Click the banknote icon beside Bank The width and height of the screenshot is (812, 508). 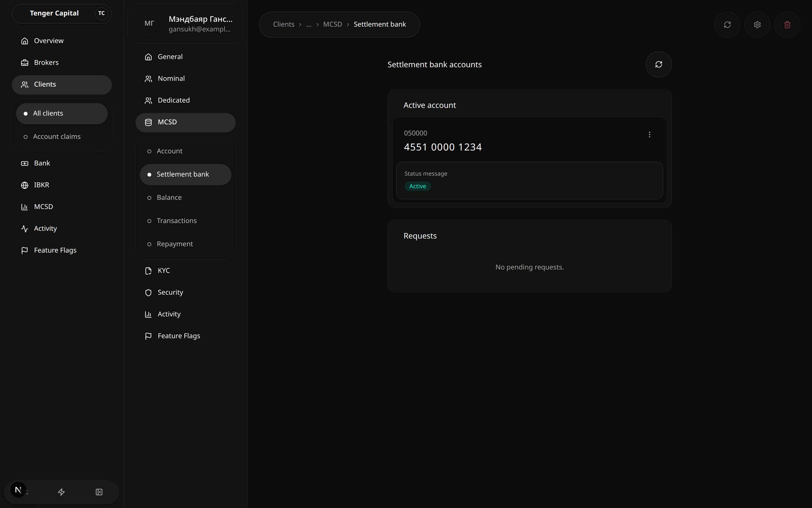click(x=24, y=163)
